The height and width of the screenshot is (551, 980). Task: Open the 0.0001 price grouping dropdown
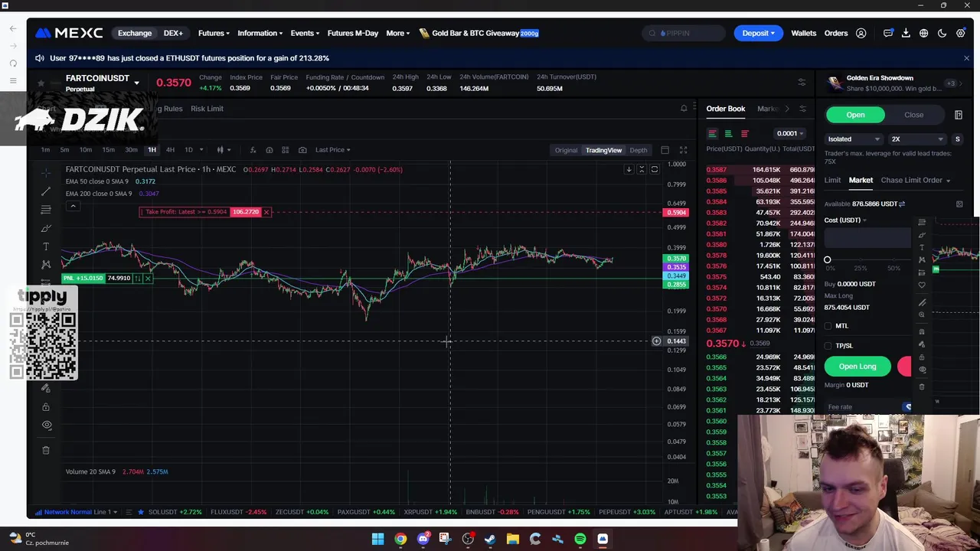coord(789,133)
